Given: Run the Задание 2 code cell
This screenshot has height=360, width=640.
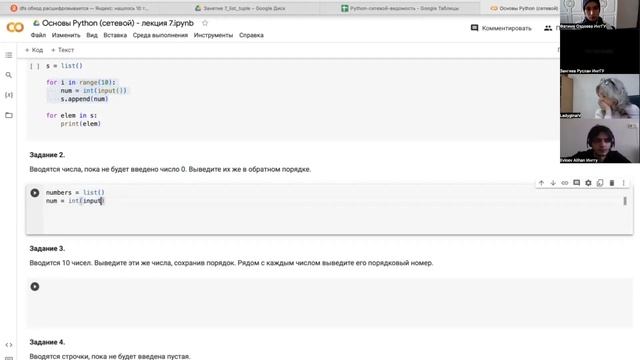Looking at the screenshot, I should click(35, 193).
